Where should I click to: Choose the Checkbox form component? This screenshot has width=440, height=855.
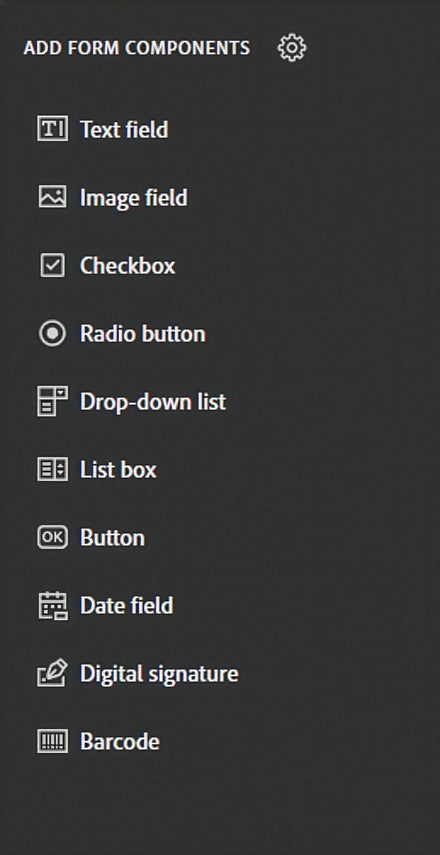106,266
